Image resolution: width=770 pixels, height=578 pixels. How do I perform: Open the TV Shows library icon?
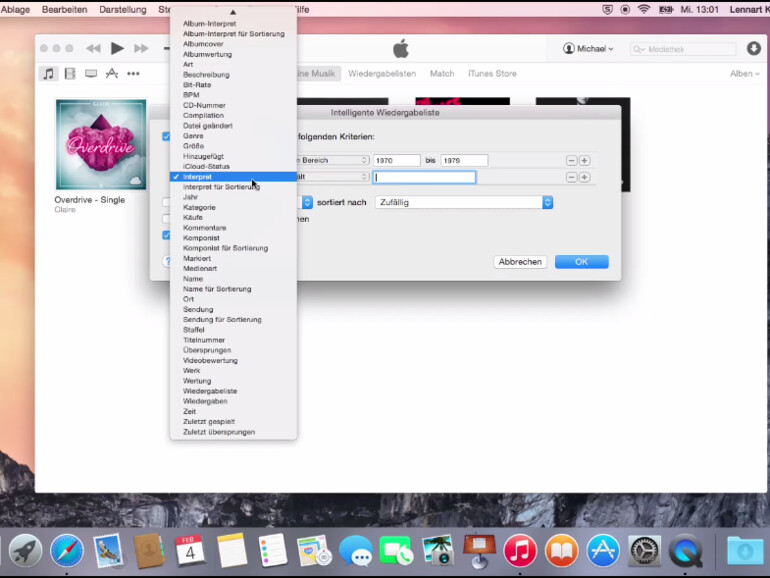pyautogui.click(x=91, y=74)
